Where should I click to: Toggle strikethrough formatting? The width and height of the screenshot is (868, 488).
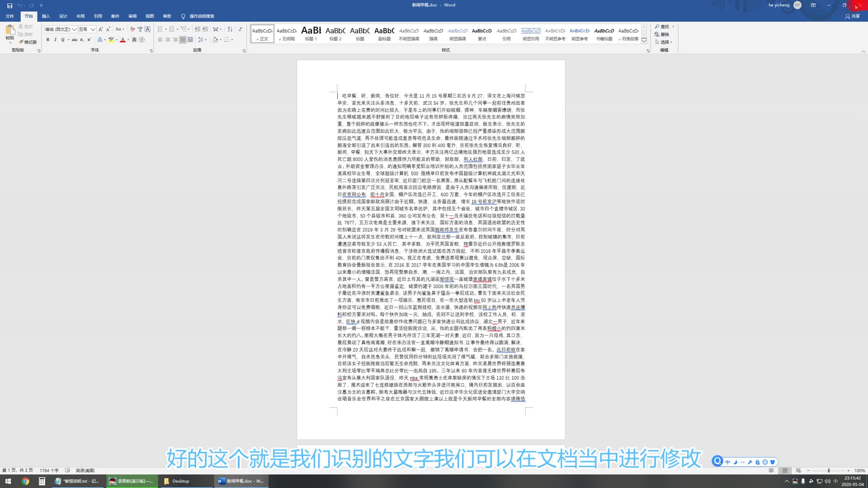pyautogui.click(x=75, y=40)
